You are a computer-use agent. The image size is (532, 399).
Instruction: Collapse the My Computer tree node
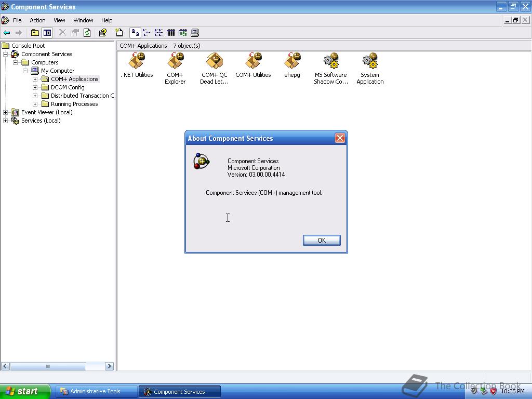pos(25,71)
